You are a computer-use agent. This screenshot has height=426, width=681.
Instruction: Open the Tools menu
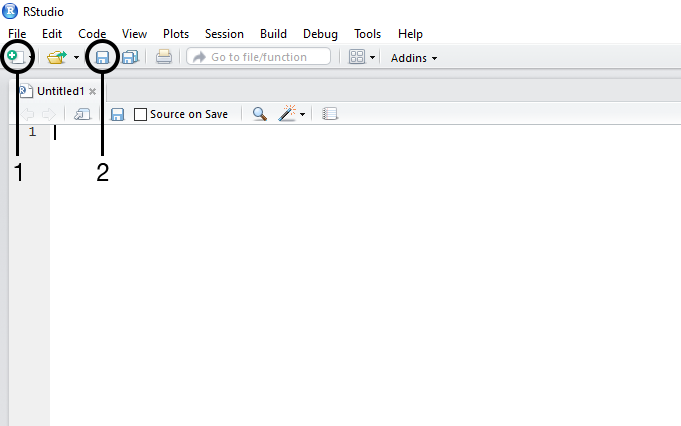point(367,33)
